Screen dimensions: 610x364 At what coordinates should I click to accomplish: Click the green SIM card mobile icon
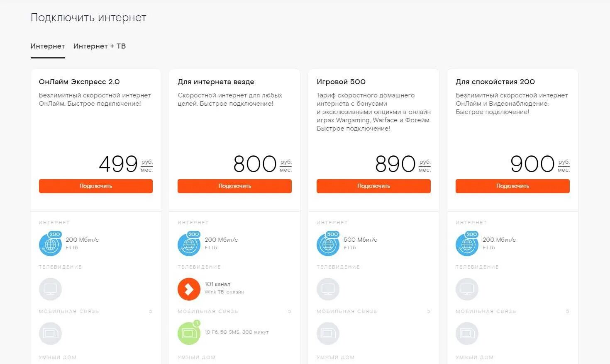(x=189, y=333)
